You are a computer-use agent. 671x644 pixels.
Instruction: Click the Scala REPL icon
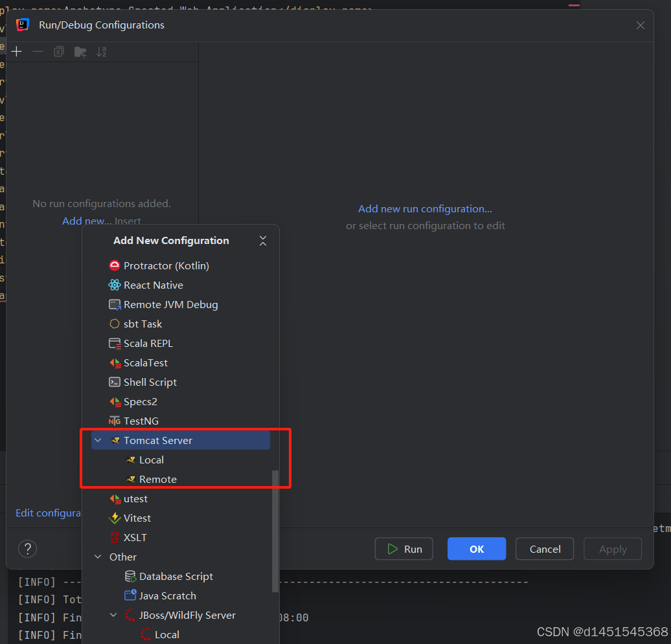click(x=115, y=344)
